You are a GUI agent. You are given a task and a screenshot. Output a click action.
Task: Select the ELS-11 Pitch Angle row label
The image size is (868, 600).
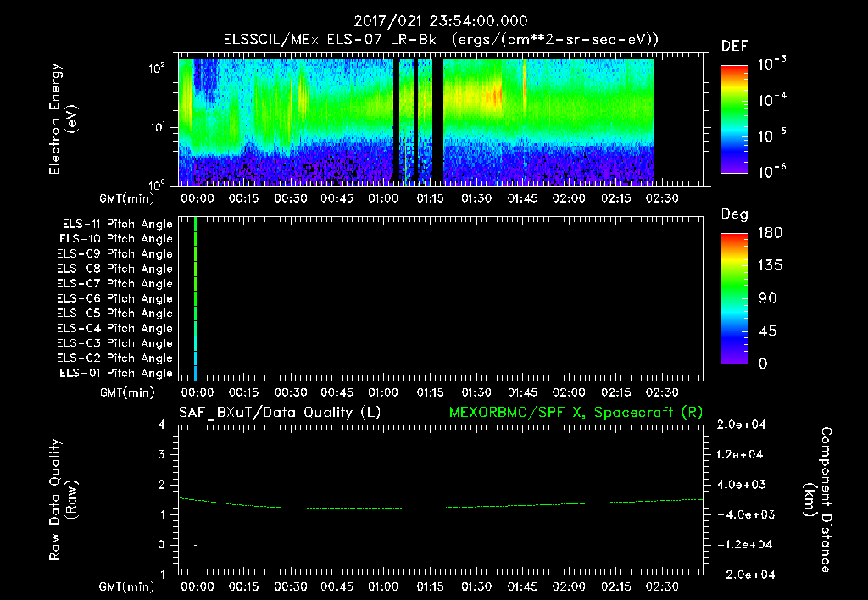pos(117,225)
